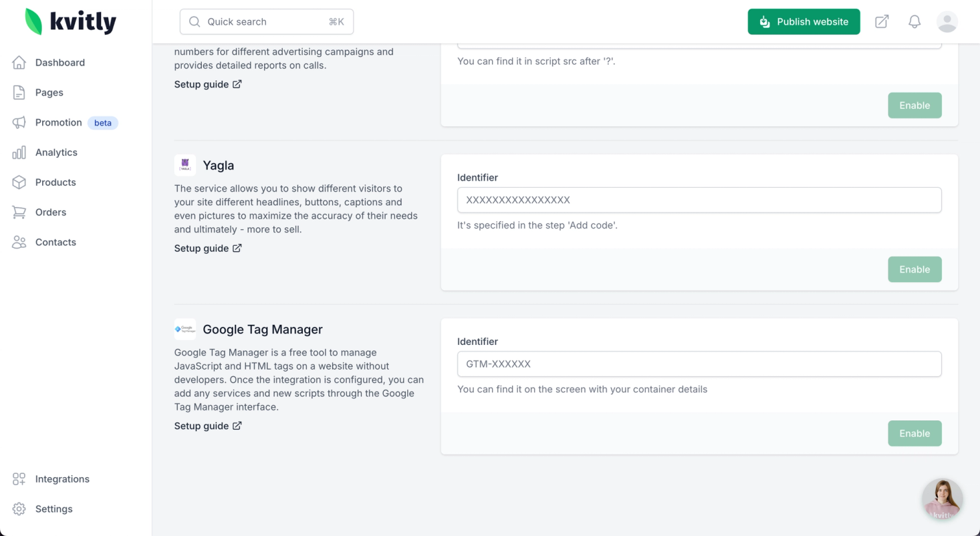
Task: Click the kvitly leaf logo
Action: [x=33, y=21]
